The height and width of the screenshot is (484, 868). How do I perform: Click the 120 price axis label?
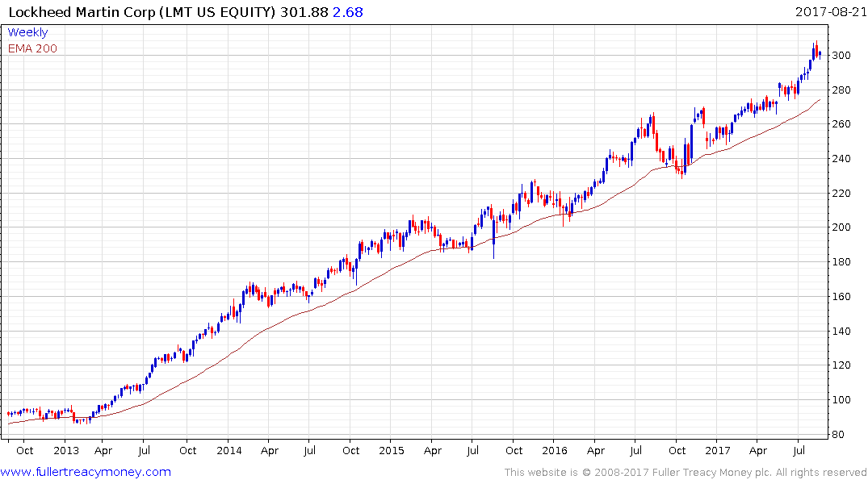[x=841, y=365]
